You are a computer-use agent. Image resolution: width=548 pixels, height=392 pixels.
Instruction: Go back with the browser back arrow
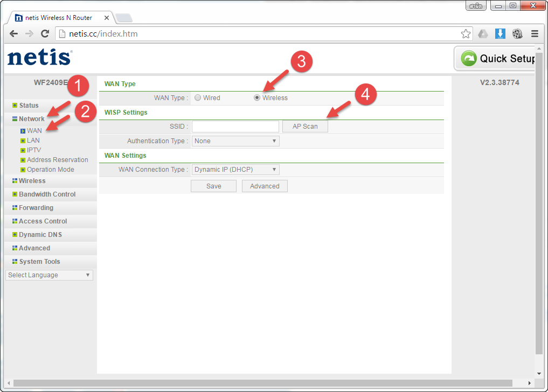[x=13, y=34]
